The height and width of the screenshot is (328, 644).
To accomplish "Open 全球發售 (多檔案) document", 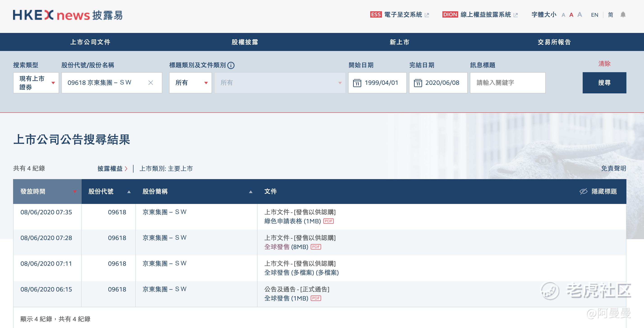I will point(301,273).
